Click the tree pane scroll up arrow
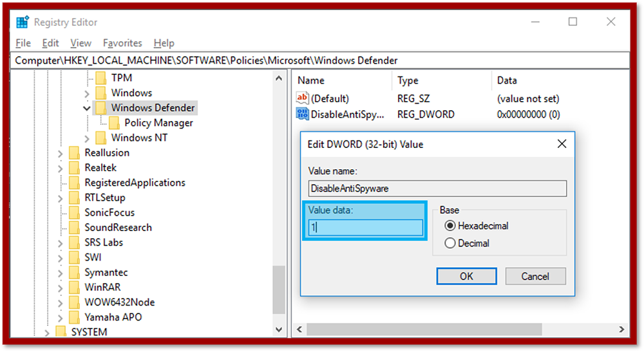 click(279, 78)
